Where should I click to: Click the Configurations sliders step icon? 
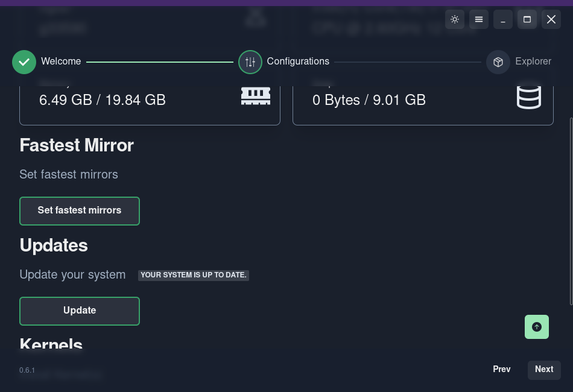coord(250,62)
